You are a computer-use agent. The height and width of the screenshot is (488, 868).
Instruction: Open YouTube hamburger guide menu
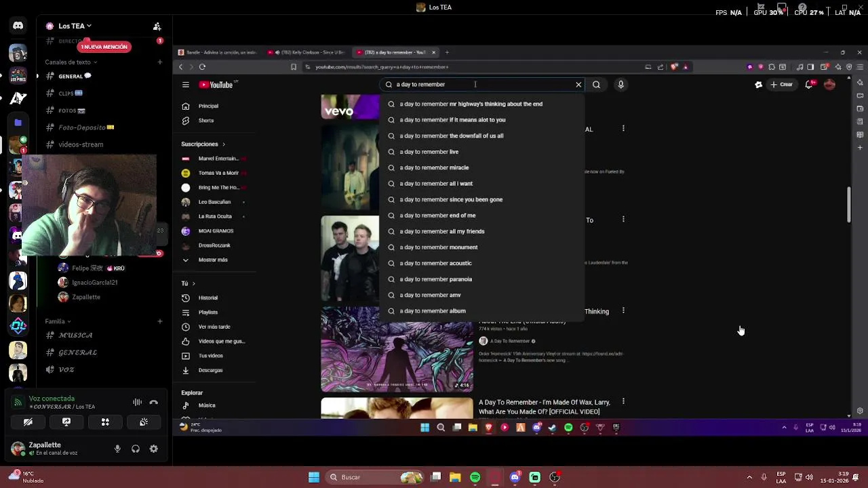coord(185,85)
